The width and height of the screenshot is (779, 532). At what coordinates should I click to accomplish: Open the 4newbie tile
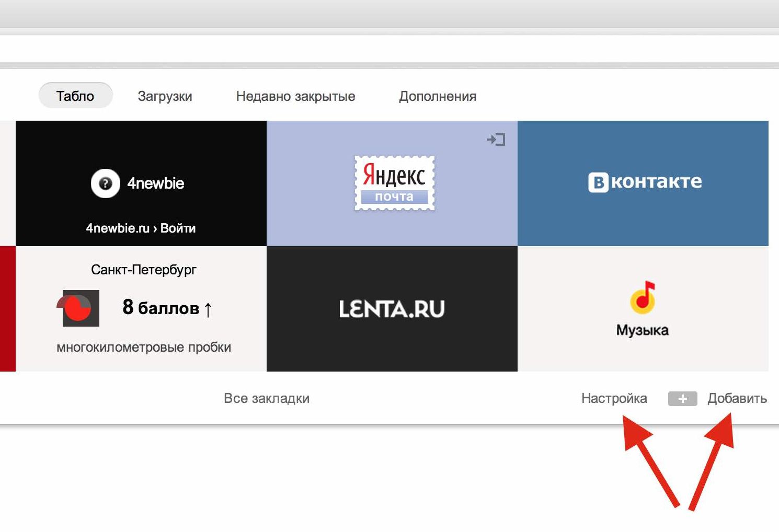click(x=141, y=183)
